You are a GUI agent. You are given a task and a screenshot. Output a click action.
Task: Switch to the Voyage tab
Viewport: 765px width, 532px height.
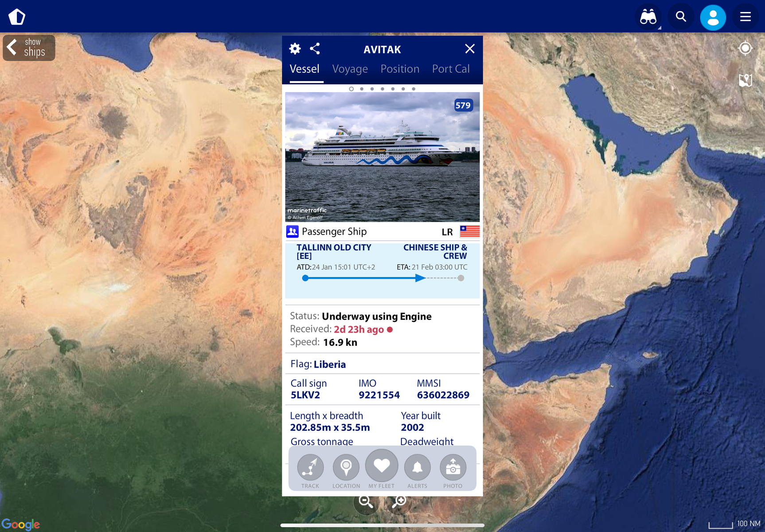pos(350,69)
